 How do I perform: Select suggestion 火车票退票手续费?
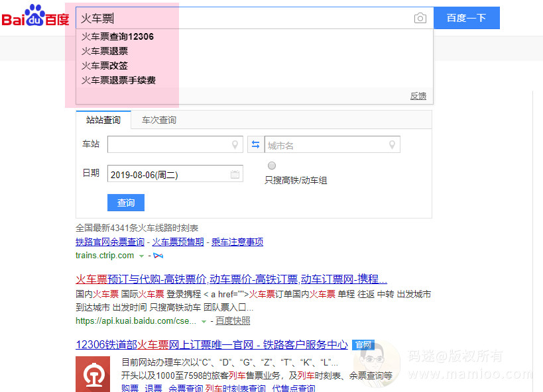tap(119, 80)
